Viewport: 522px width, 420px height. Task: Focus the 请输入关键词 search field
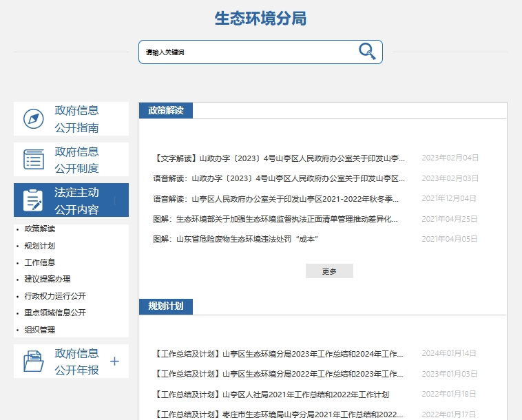pyautogui.click(x=260, y=52)
